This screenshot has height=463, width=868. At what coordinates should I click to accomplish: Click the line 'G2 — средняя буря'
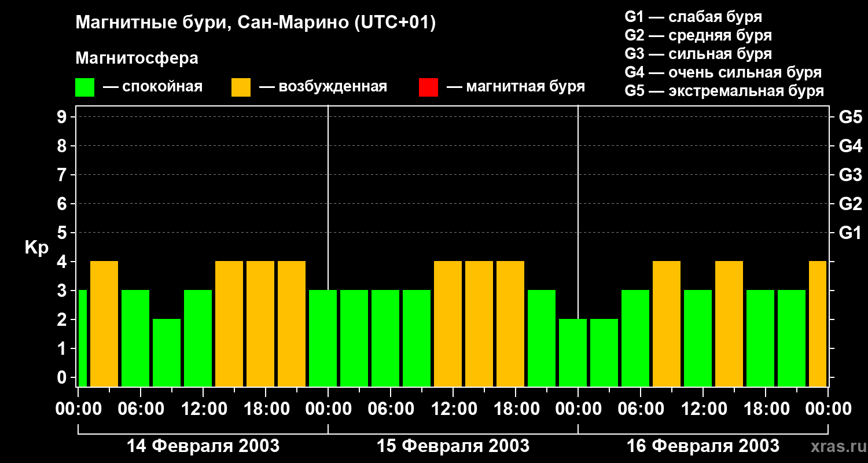[x=698, y=35]
